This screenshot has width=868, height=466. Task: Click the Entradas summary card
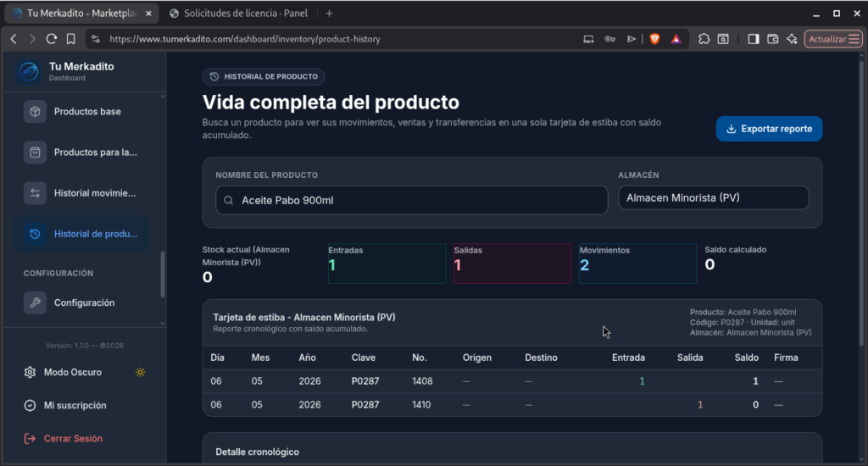(x=387, y=264)
